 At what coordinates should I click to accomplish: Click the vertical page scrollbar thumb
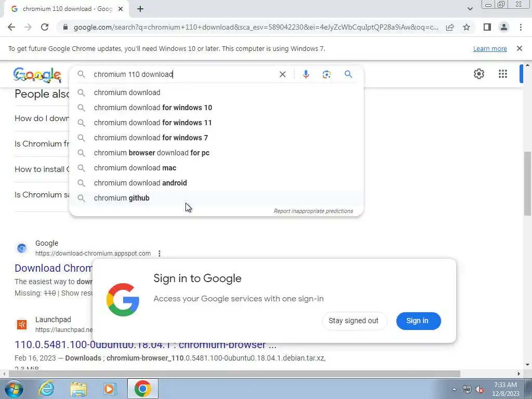pos(527,183)
